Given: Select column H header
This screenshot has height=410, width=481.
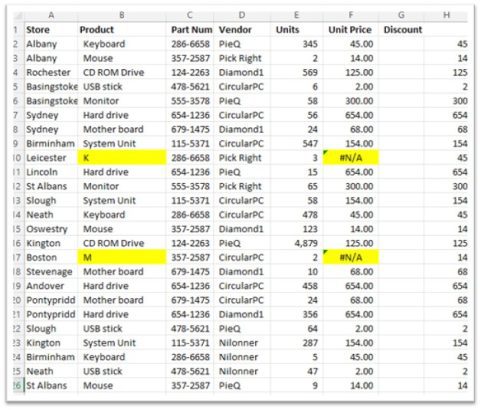Looking at the screenshot, I should pos(446,15).
